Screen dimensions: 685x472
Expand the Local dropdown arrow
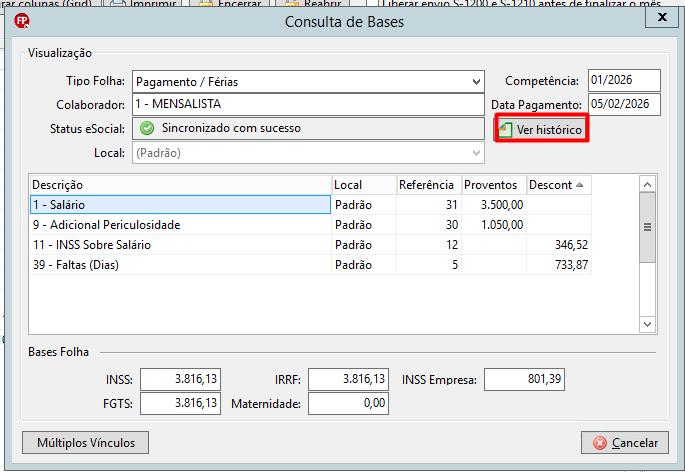[x=476, y=153]
